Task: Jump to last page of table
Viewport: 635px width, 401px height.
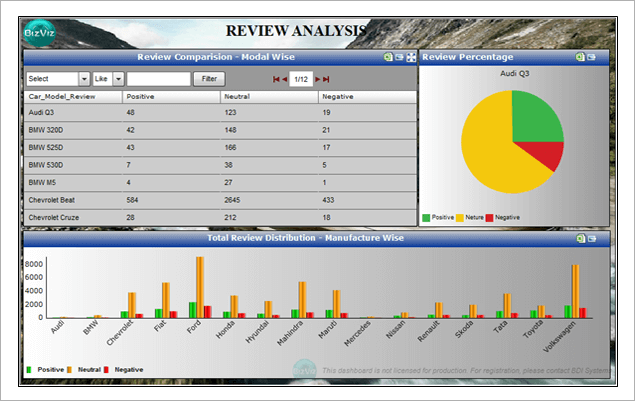Action: (x=326, y=79)
